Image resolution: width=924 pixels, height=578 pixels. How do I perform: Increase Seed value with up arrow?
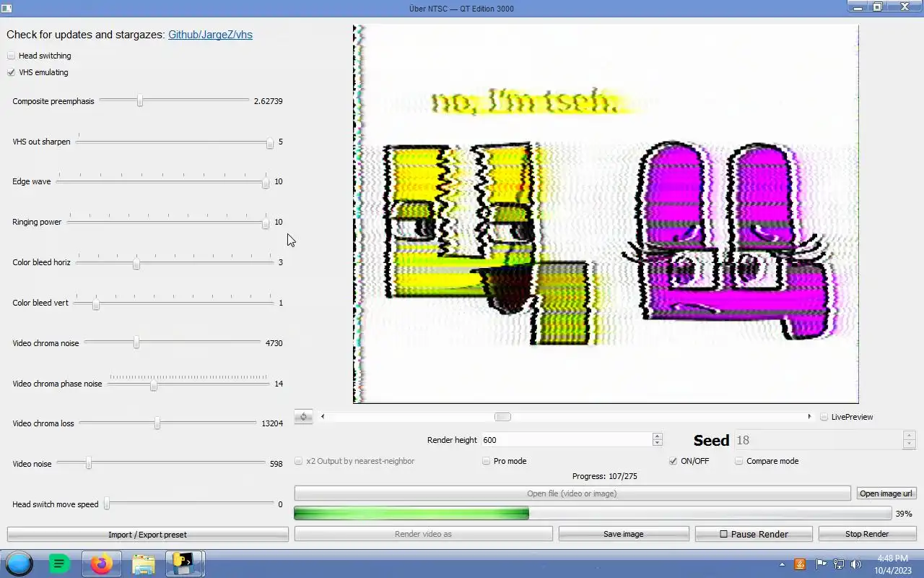tap(910, 436)
